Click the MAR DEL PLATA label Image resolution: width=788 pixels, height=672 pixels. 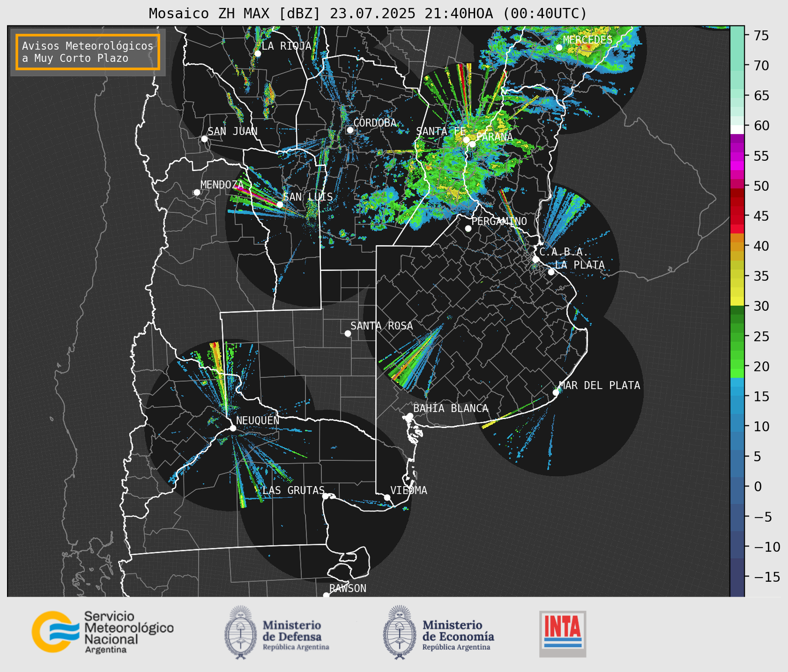[x=599, y=385]
